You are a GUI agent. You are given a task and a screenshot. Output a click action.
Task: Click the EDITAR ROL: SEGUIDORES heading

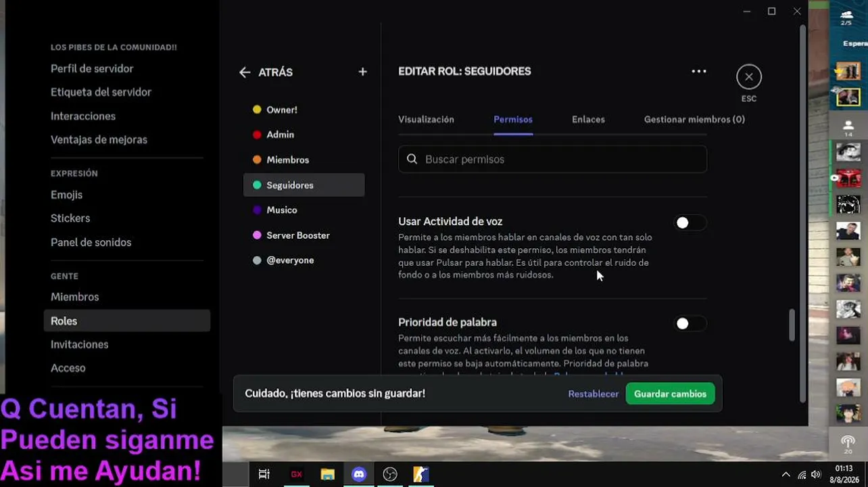pos(464,71)
